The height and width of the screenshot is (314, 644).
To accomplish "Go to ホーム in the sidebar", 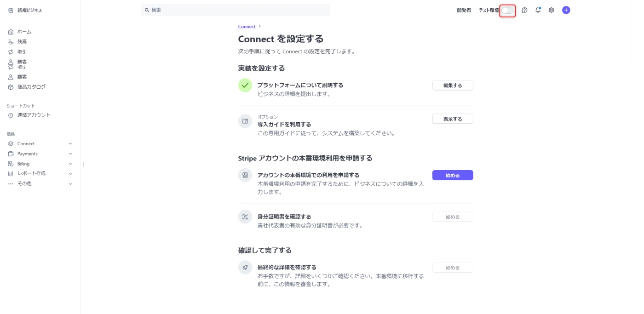I will coord(24,32).
